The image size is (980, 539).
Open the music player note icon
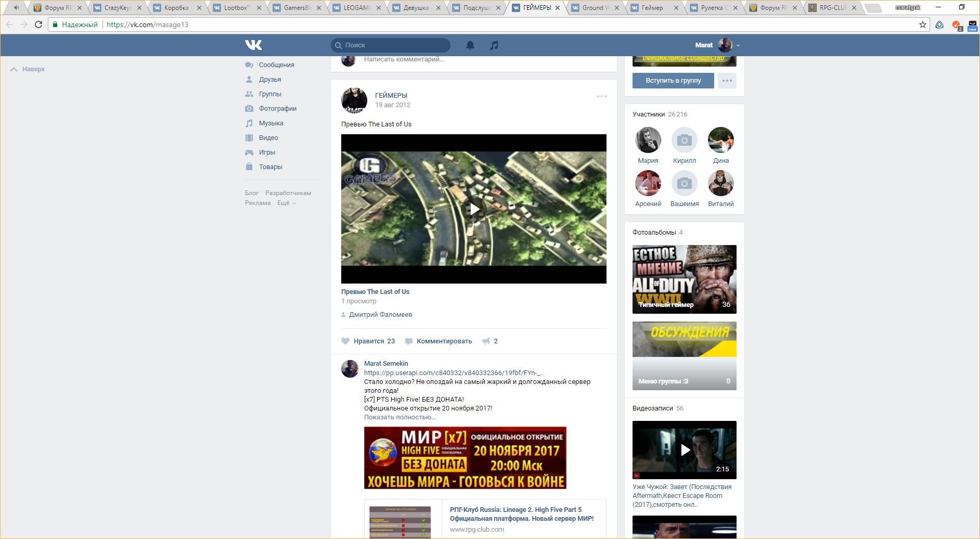pyautogui.click(x=494, y=45)
